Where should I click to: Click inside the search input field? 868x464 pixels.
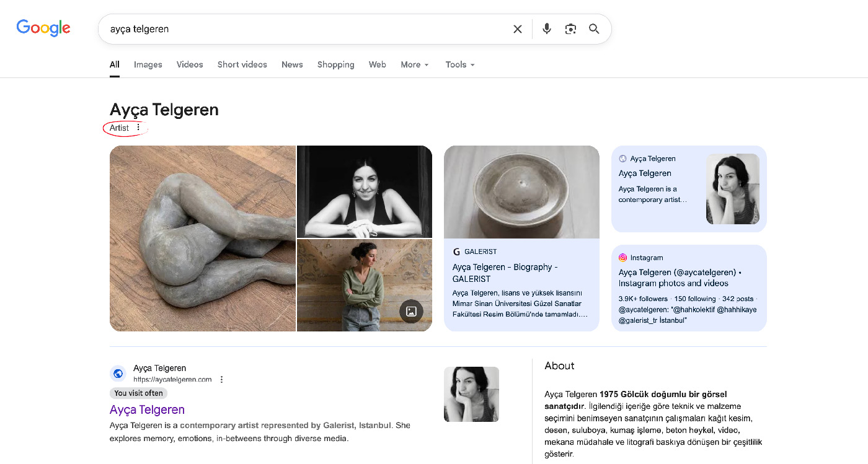tap(304, 29)
